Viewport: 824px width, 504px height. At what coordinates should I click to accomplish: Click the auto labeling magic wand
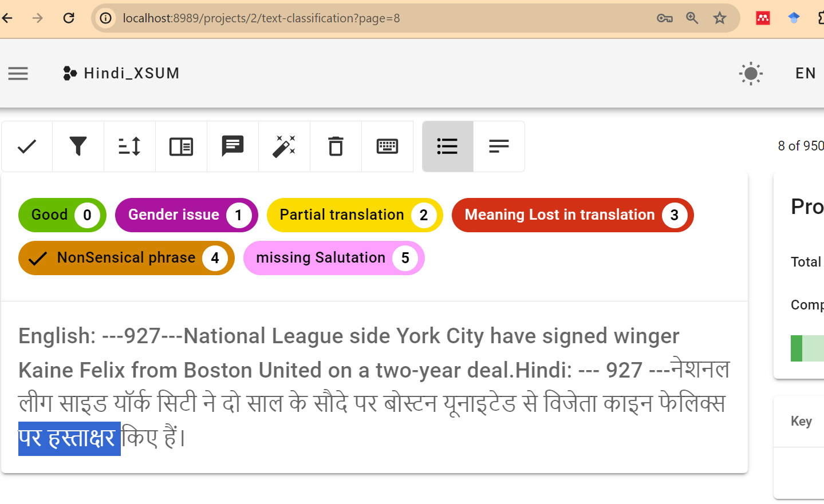click(x=284, y=146)
